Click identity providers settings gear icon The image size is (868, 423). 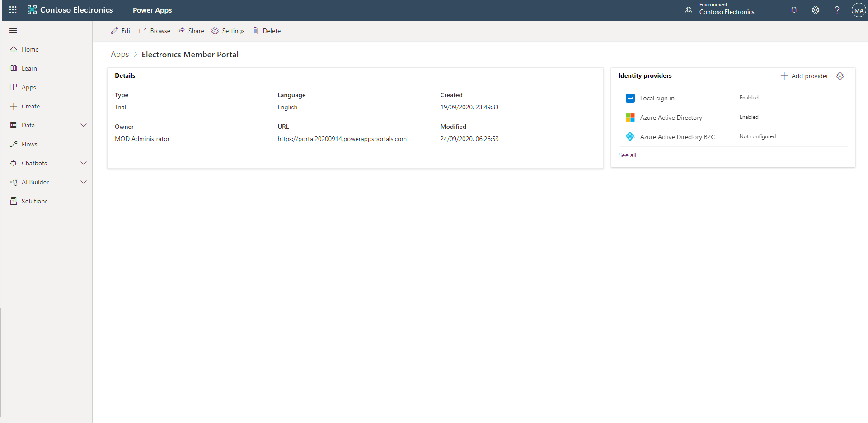(840, 76)
